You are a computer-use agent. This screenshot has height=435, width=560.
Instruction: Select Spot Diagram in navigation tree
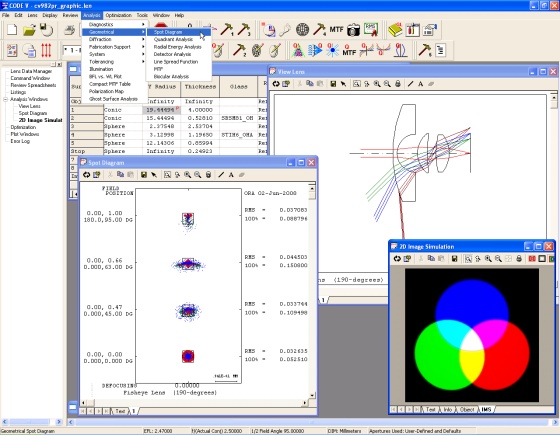point(33,113)
